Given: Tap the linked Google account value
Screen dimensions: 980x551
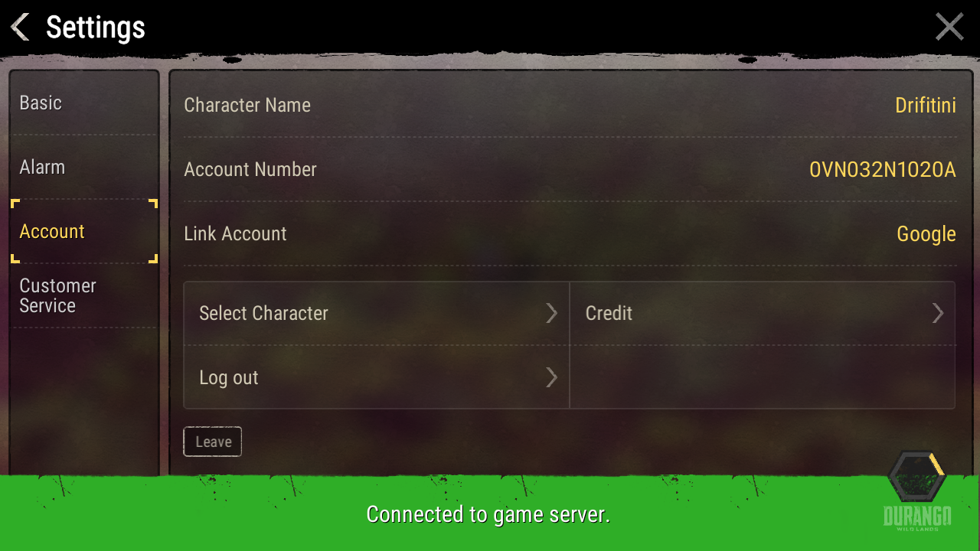Looking at the screenshot, I should (926, 234).
